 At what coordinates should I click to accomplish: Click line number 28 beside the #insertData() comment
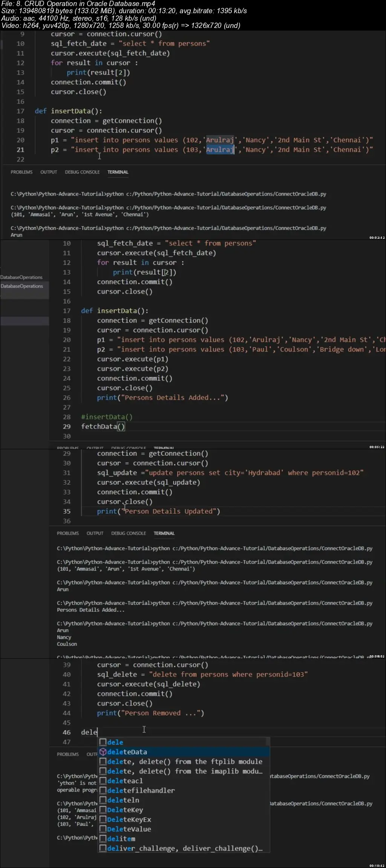[x=67, y=417]
